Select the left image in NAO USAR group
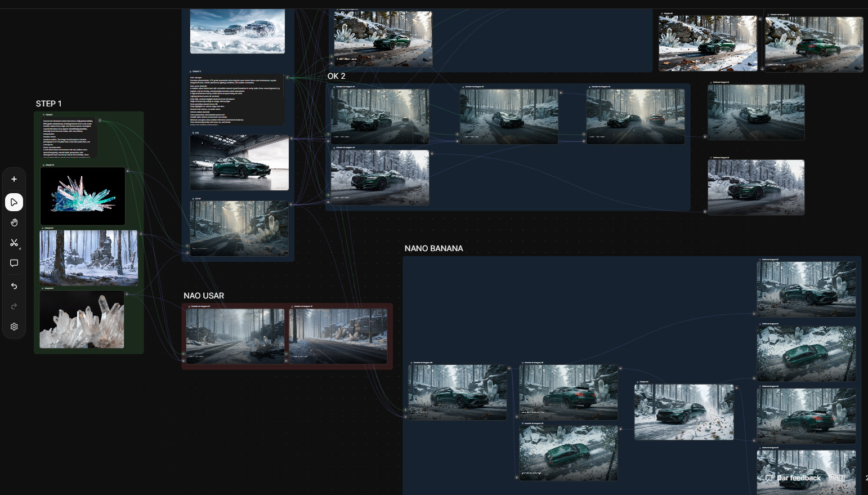The height and width of the screenshot is (495, 868). [x=235, y=336]
